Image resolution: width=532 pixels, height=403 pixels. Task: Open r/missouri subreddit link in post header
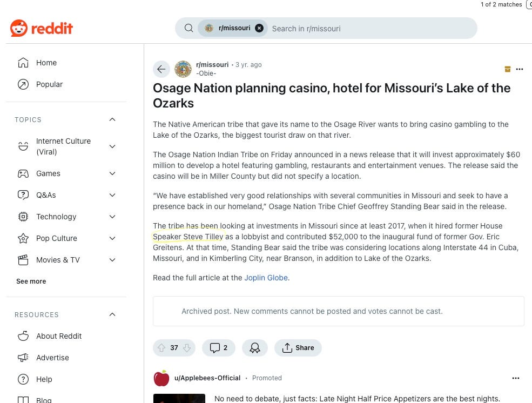212,65
